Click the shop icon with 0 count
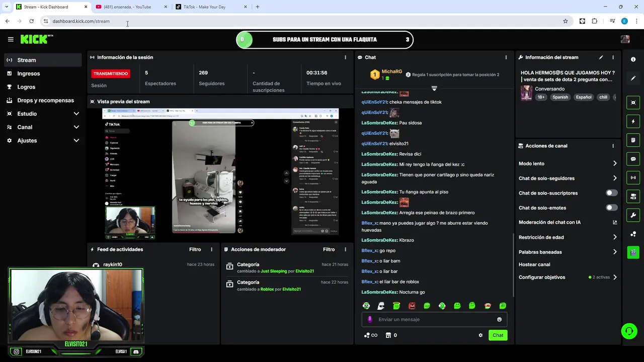The width and height of the screenshot is (644, 362). [x=391, y=335]
